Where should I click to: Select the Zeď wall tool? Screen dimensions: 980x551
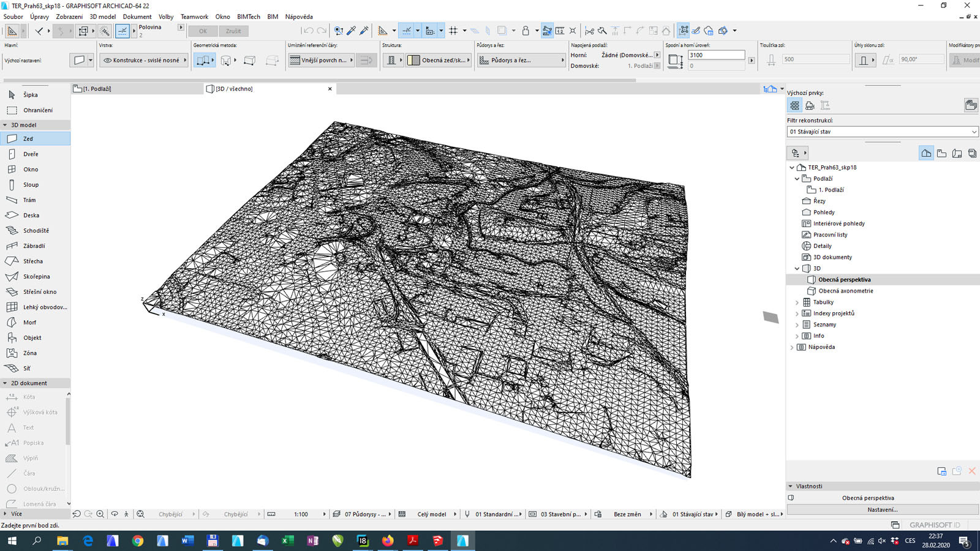pyautogui.click(x=28, y=139)
